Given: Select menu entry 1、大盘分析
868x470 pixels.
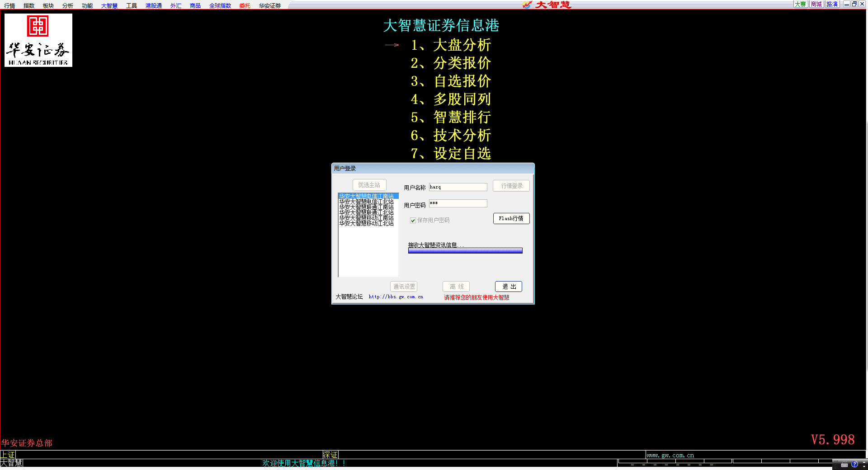Looking at the screenshot, I should click(451, 45).
